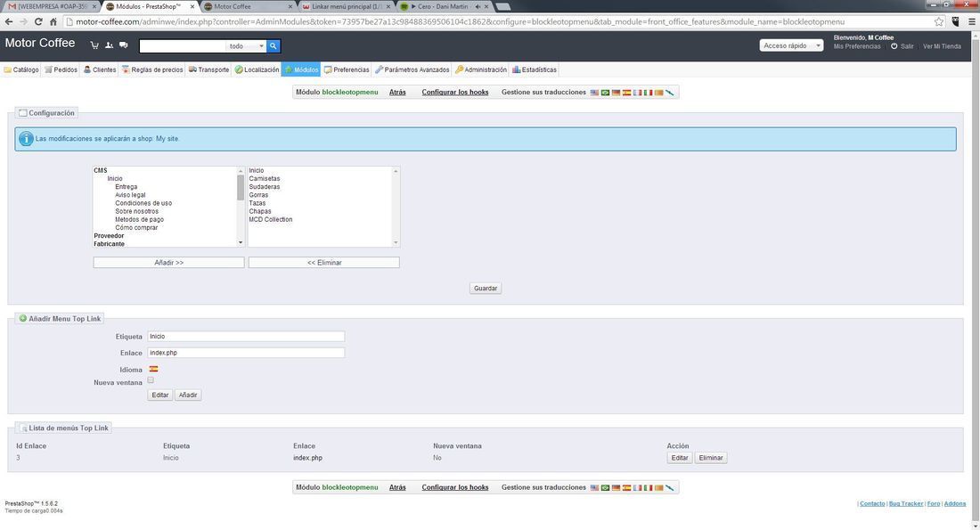
Task: Open the Estadísticas menu
Action: click(x=535, y=69)
